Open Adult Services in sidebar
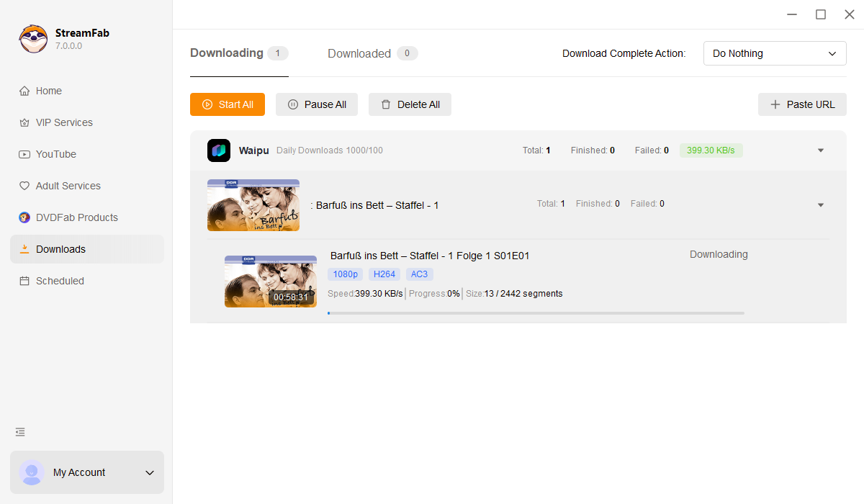Viewport: 864px width, 504px height. pos(68,186)
